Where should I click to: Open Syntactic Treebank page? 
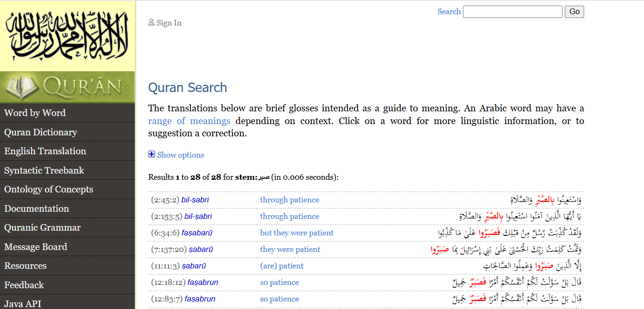click(x=44, y=170)
